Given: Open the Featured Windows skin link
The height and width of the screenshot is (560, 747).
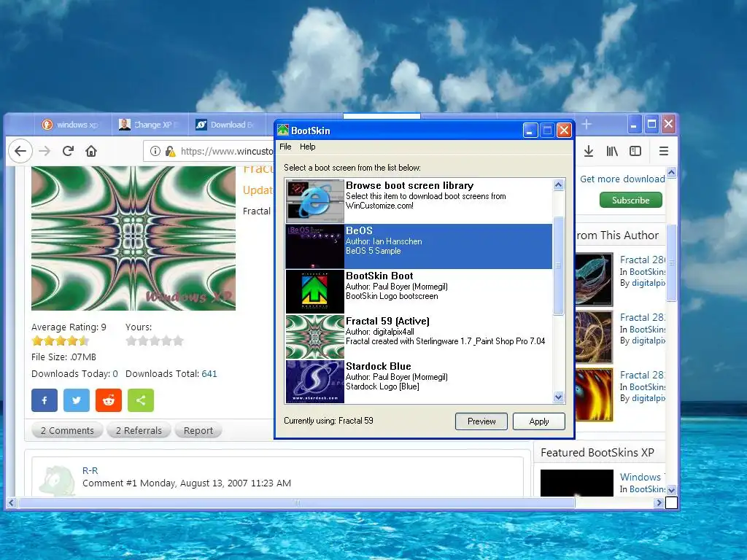Looking at the screenshot, I should pos(641,477).
